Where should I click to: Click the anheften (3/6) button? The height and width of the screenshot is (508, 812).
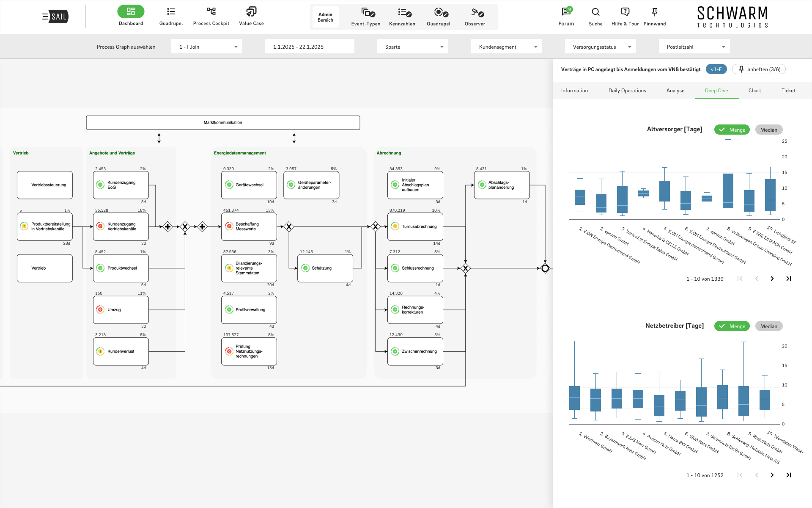(759, 69)
